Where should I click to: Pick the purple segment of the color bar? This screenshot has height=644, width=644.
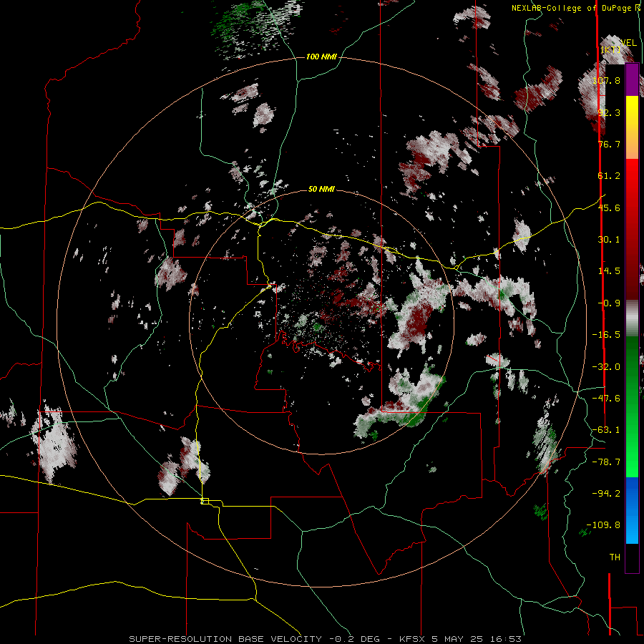click(632, 80)
